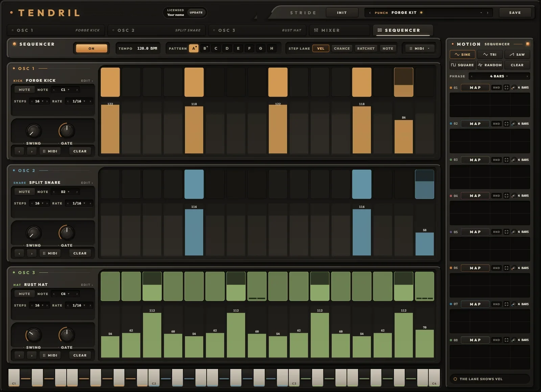Select pattern C
The height and width of the screenshot is (392, 541).
216,48
